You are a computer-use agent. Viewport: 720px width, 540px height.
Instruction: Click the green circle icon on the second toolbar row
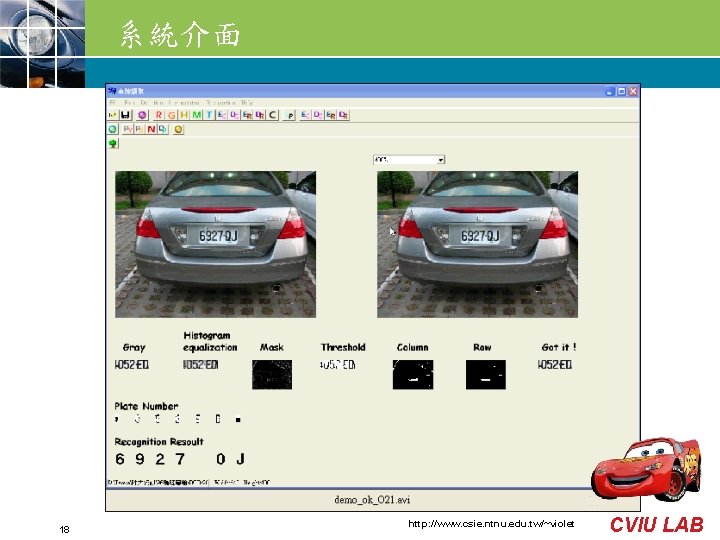[x=112, y=129]
